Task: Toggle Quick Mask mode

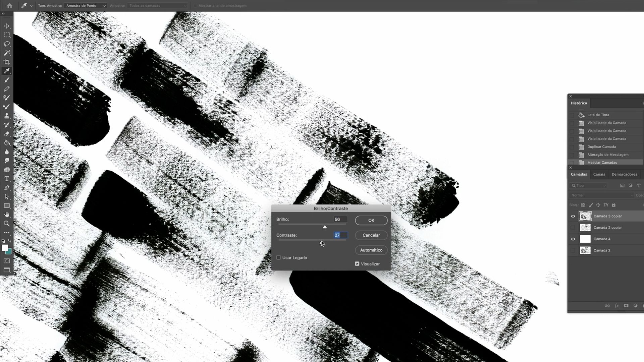Action: pos(7,261)
